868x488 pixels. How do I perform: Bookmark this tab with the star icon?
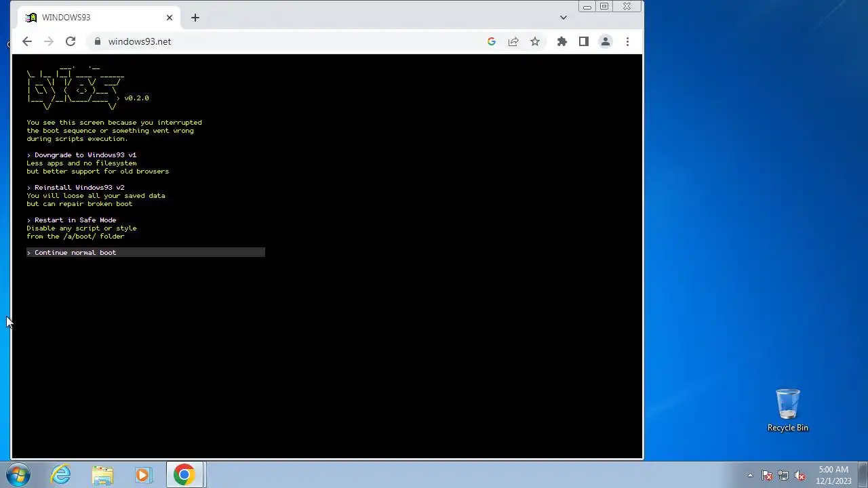tap(535, 41)
